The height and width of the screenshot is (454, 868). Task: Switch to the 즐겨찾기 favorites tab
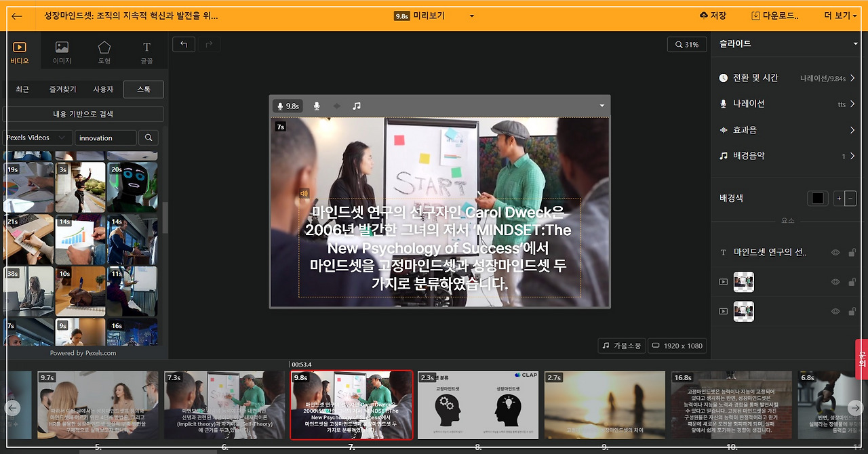click(62, 89)
